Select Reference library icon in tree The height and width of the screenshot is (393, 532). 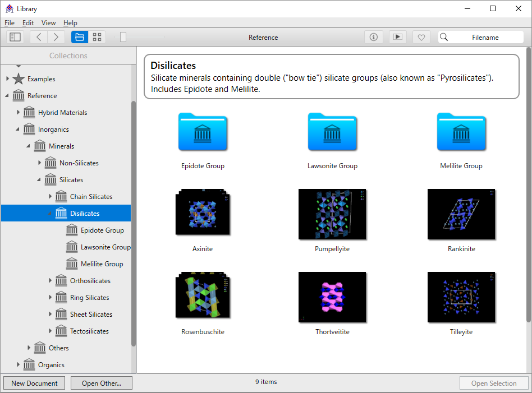(19, 95)
